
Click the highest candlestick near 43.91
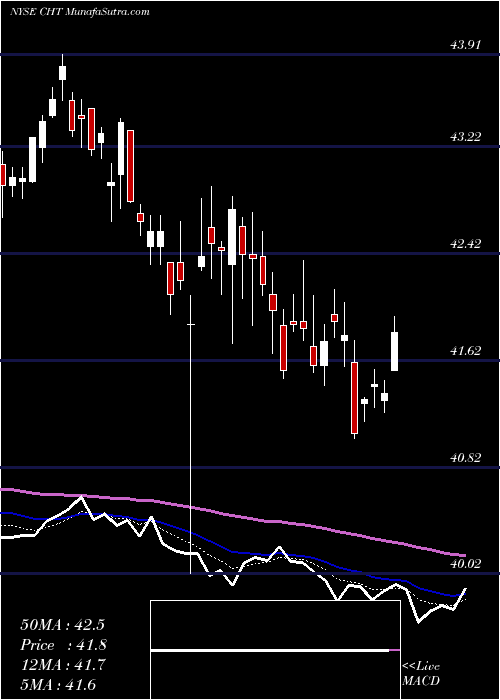[62, 74]
